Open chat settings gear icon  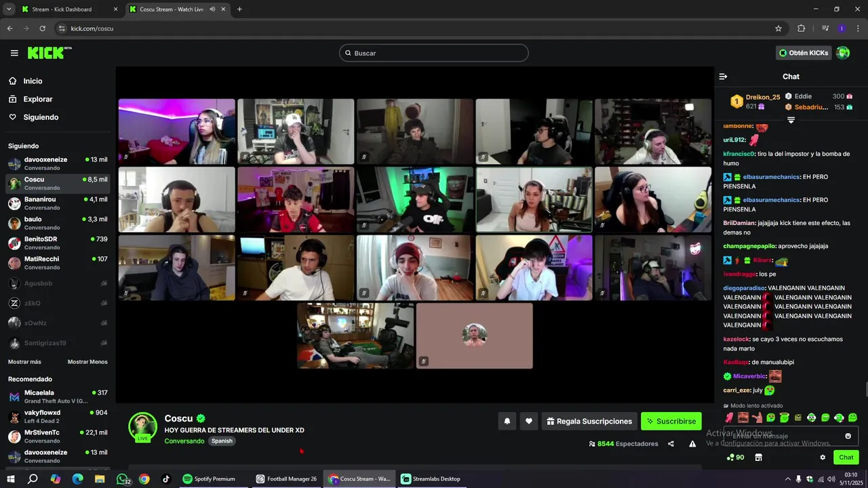823,457
